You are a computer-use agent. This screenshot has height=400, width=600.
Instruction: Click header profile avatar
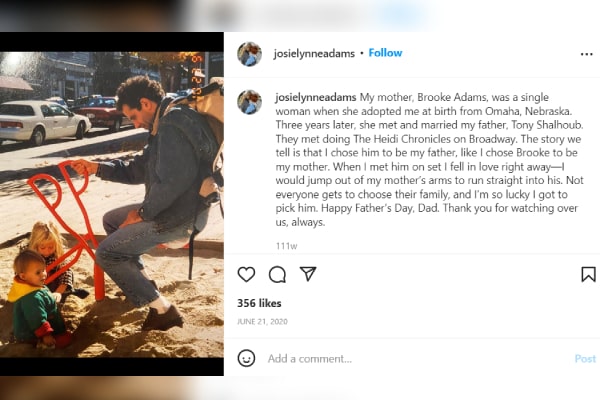[249, 54]
